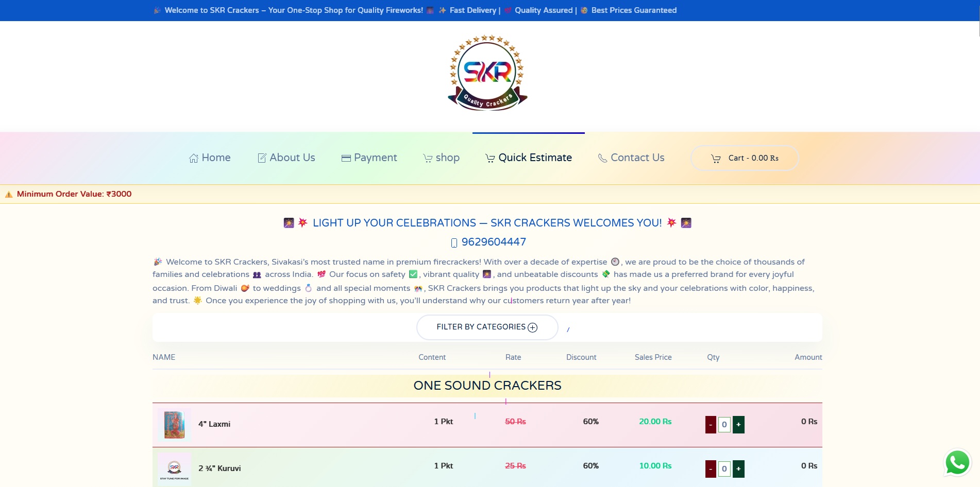
Task: Click the Sales Price column header
Action: point(653,357)
